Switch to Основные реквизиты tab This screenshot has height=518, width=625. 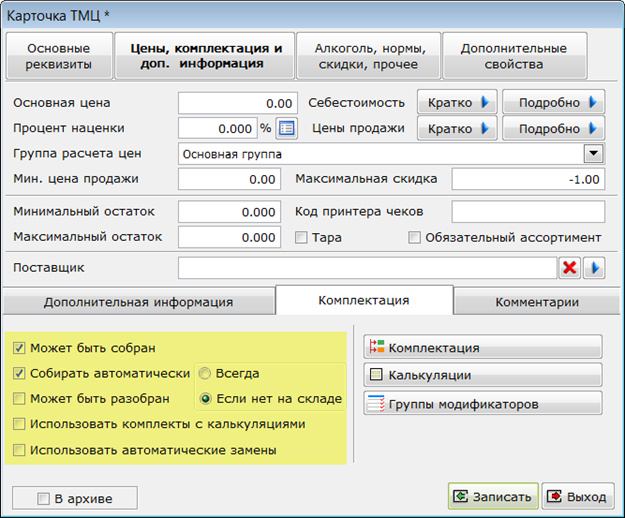59,56
